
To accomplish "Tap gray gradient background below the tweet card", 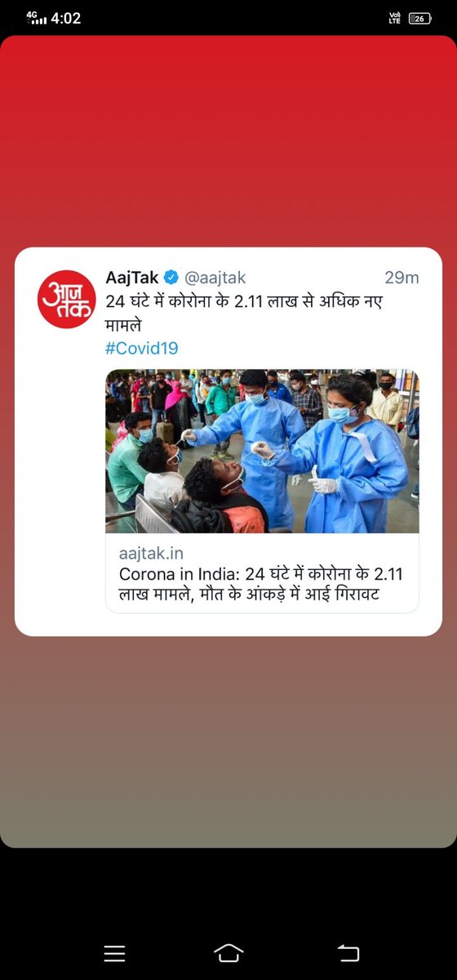I will (228, 742).
